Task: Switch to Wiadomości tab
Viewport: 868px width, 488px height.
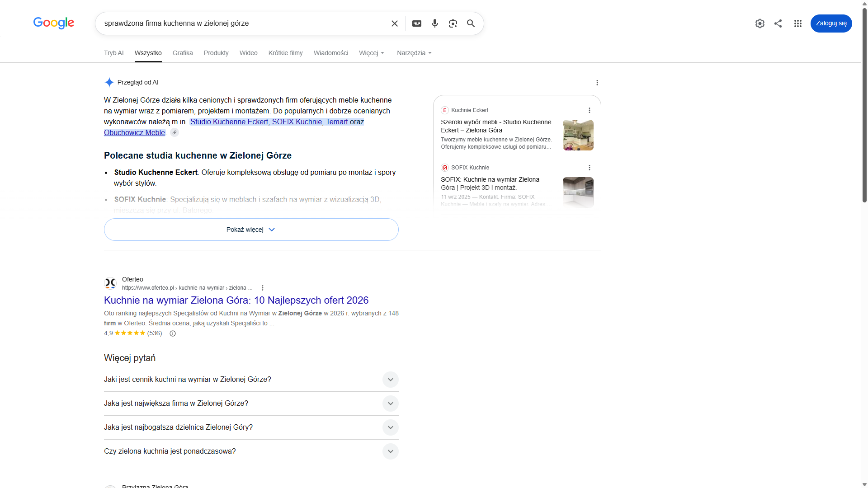Action: [331, 53]
